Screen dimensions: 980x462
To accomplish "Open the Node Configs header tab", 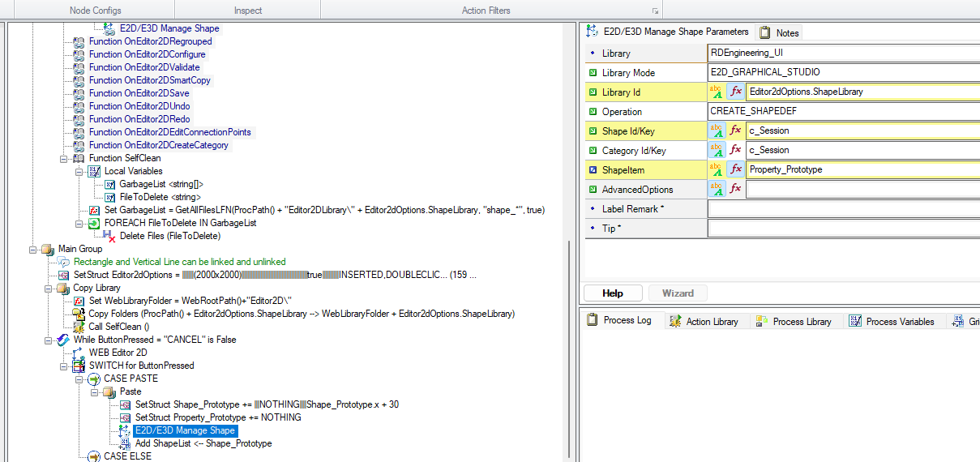I will point(96,11).
